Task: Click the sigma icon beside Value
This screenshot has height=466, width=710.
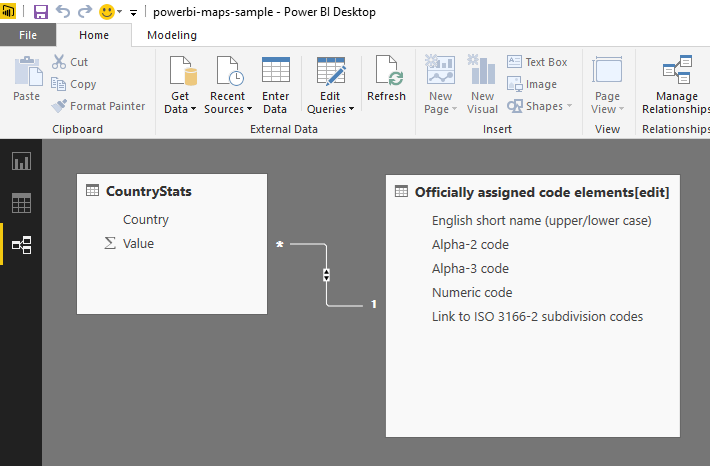Action: [x=110, y=243]
